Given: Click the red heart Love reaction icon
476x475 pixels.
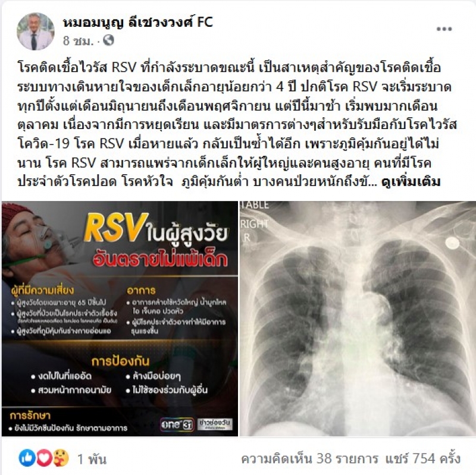Looking at the screenshot, I should pos(44,458).
